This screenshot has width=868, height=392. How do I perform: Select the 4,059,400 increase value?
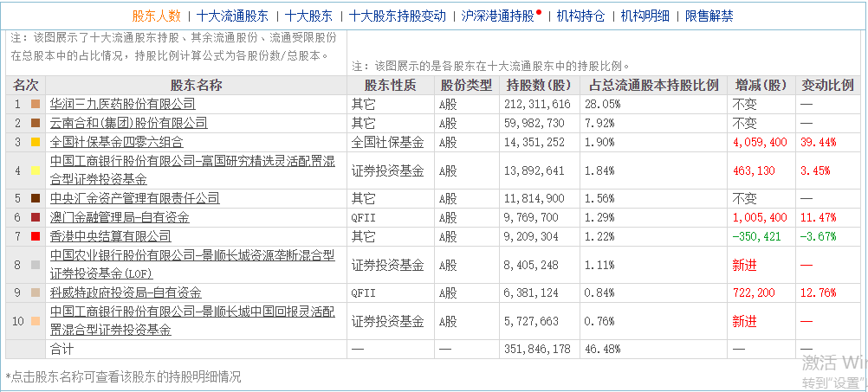[760, 142]
